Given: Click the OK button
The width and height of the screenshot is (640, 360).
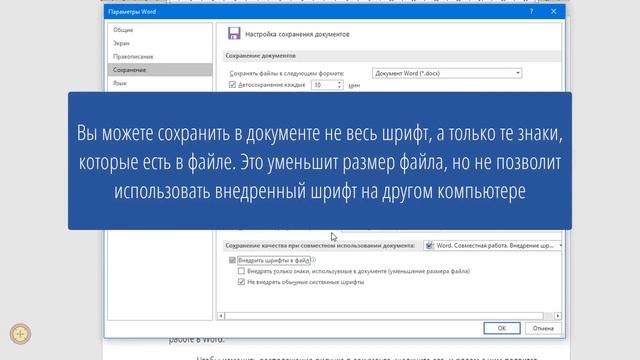Looking at the screenshot, I should [502, 328].
